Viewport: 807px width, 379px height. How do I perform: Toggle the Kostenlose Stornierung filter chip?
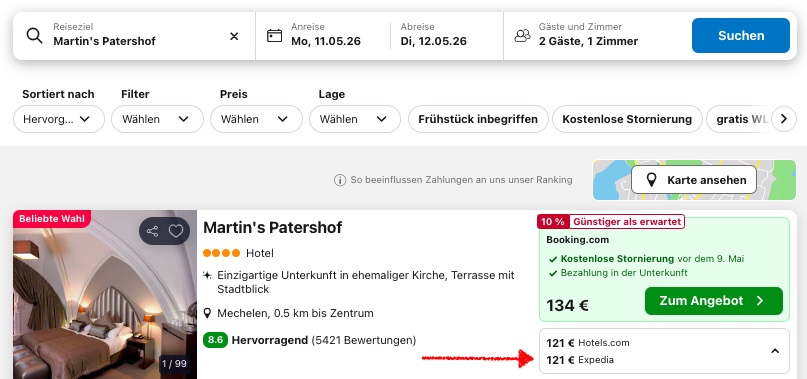pyautogui.click(x=627, y=119)
